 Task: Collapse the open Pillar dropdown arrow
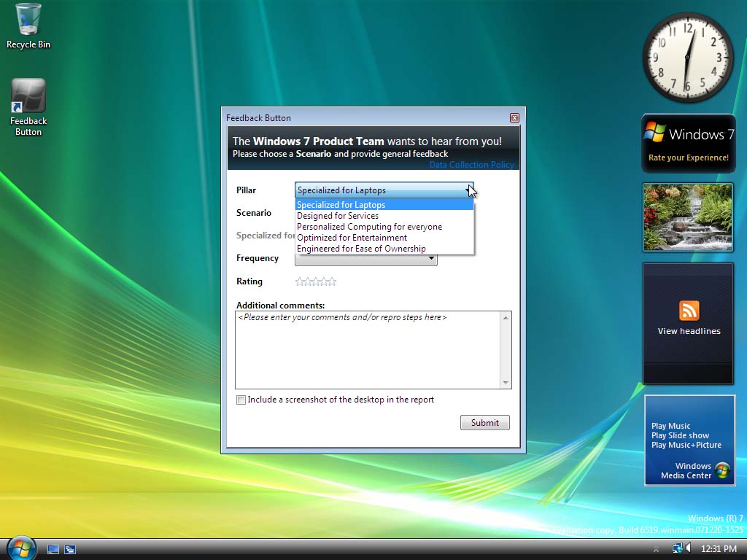point(469,190)
